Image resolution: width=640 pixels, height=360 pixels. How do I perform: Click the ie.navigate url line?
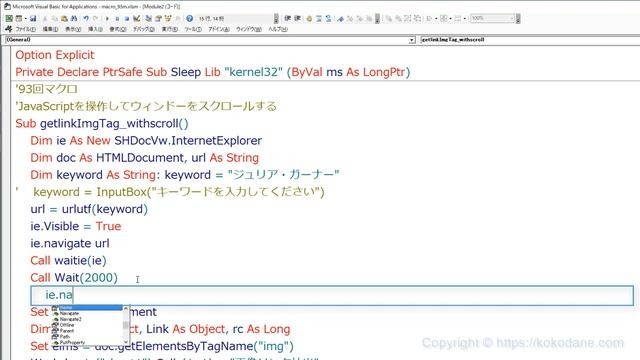pyautogui.click(x=70, y=243)
